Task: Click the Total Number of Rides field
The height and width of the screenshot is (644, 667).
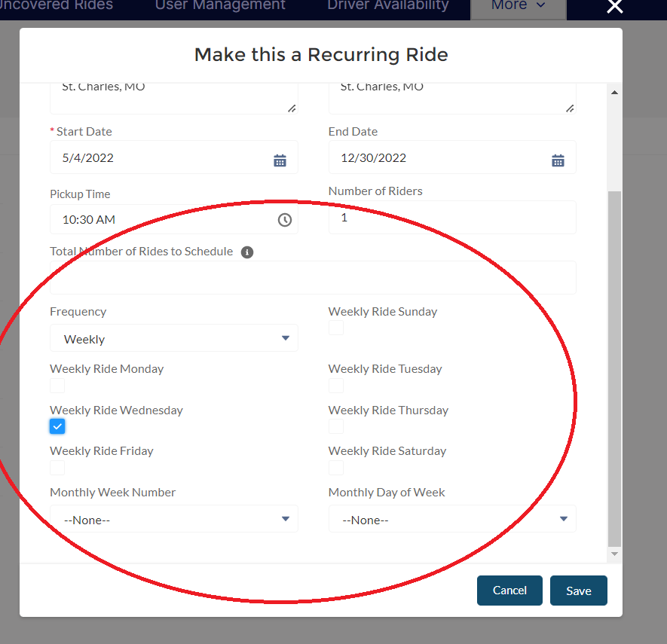Action: coord(313,278)
